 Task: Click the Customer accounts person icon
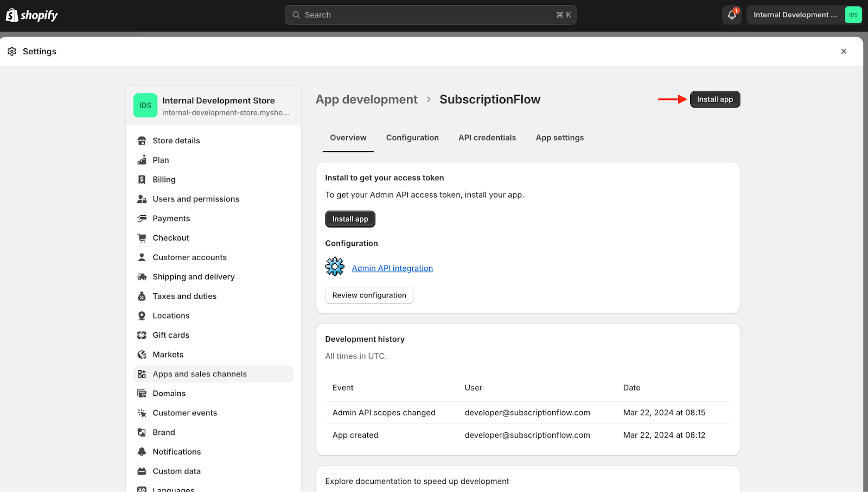point(142,257)
